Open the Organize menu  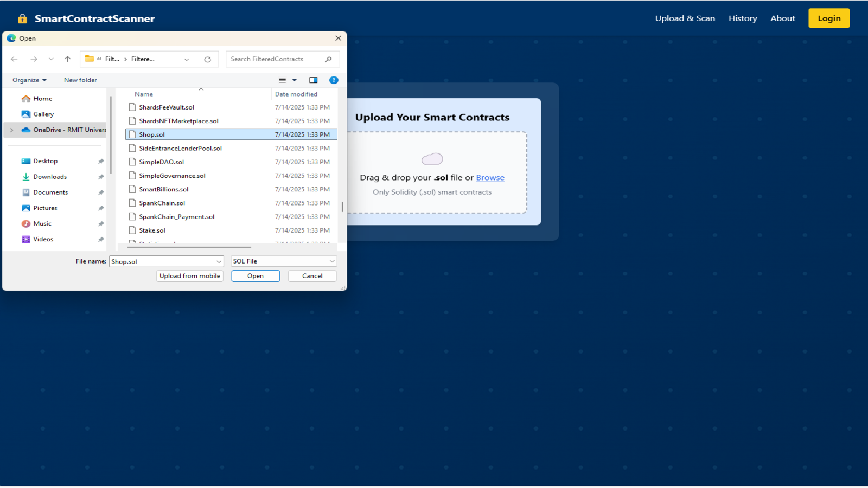pyautogui.click(x=29, y=80)
